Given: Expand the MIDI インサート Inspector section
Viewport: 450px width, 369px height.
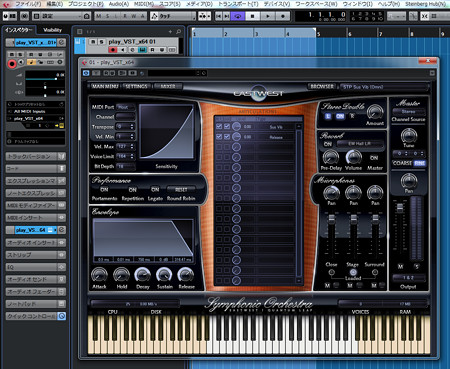Looking at the screenshot, I should point(35,218).
